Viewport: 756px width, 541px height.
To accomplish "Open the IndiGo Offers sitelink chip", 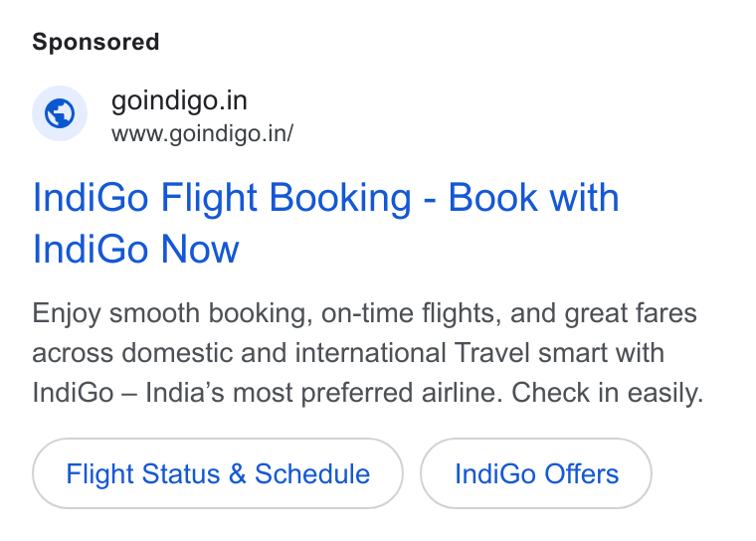I will (536, 473).
